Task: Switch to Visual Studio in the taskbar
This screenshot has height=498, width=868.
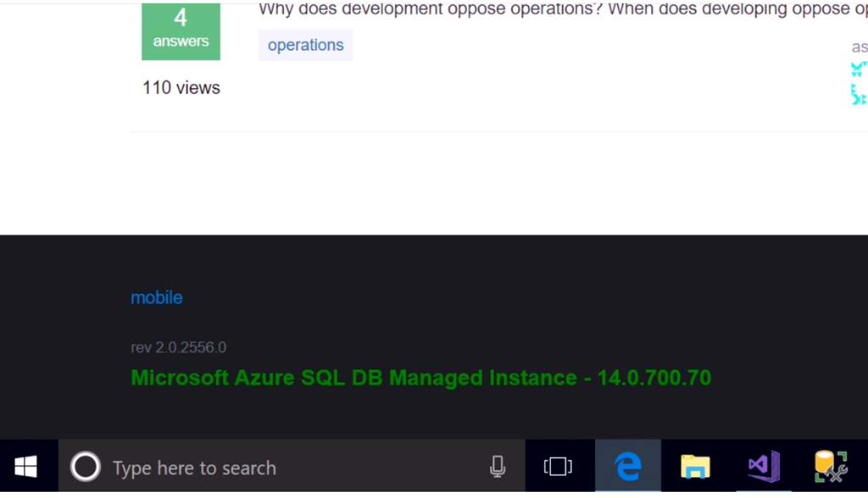Action: tap(763, 467)
